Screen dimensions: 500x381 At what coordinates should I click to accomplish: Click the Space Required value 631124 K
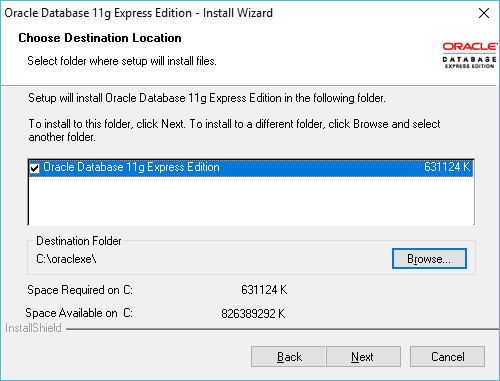264,290
